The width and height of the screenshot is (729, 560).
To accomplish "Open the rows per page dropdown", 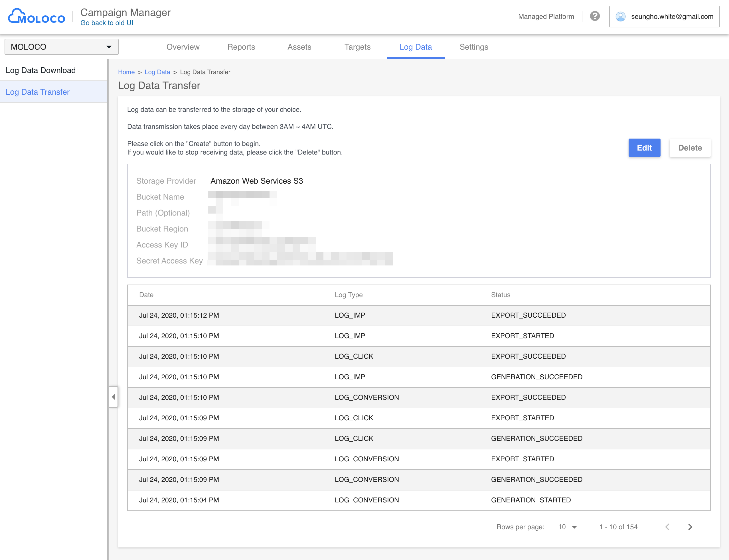I will tap(568, 527).
